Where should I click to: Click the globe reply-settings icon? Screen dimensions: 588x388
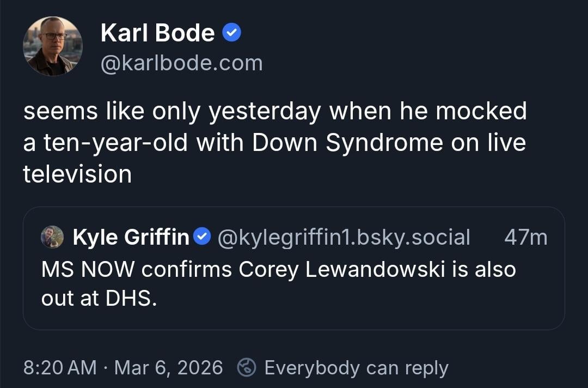[247, 368]
